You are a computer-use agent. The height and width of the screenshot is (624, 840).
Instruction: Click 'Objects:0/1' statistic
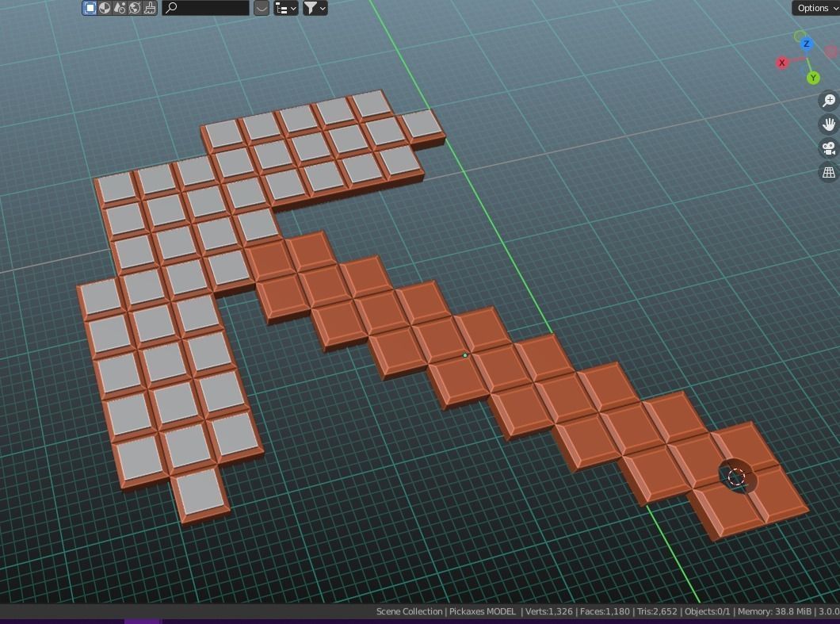[x=707, y=611]
